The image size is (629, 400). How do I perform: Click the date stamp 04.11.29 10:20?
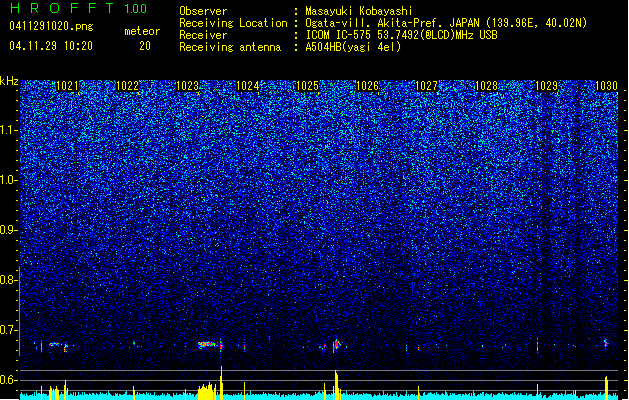point(51,46)
